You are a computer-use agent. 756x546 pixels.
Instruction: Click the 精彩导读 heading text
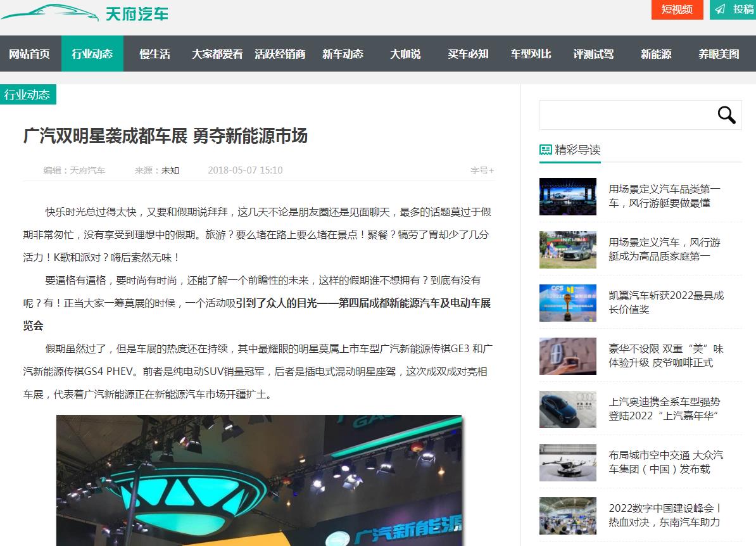click(577, 150)
